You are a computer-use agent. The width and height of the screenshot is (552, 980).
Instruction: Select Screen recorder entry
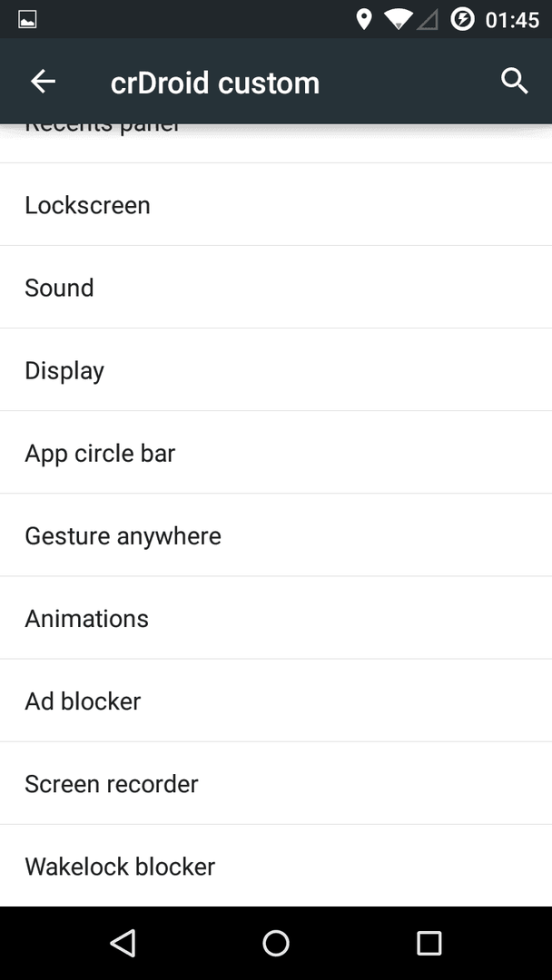point(276,784)
